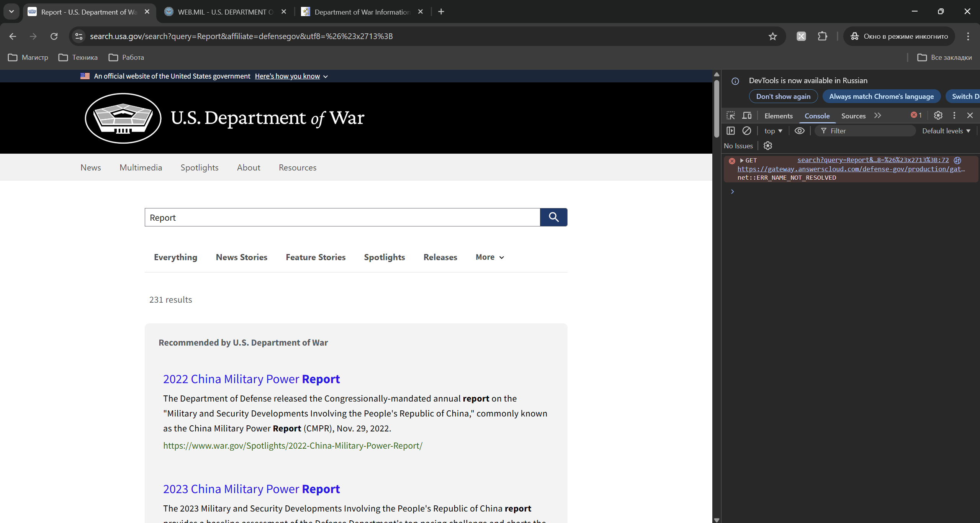Expand the More search filter dropdown
This screenshot has height=523, width=980.
(489, 257)
